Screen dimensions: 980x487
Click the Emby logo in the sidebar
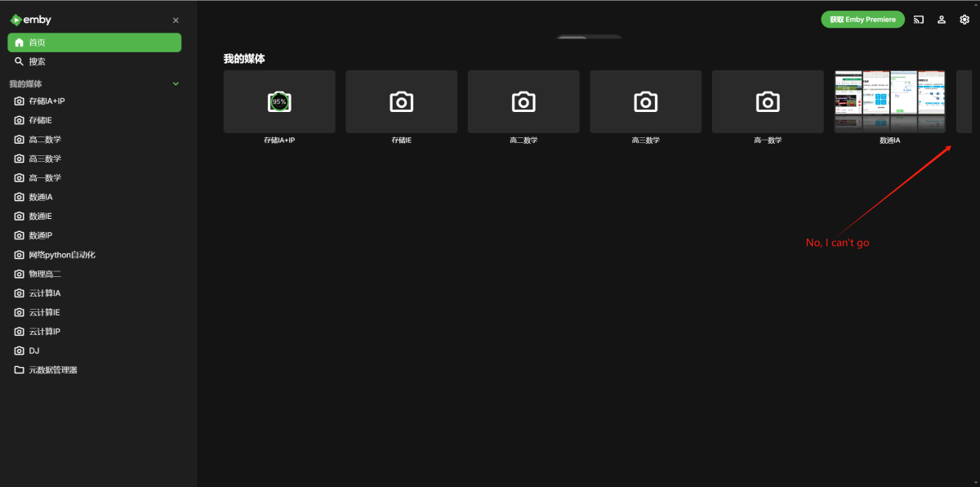pos(30,20)
